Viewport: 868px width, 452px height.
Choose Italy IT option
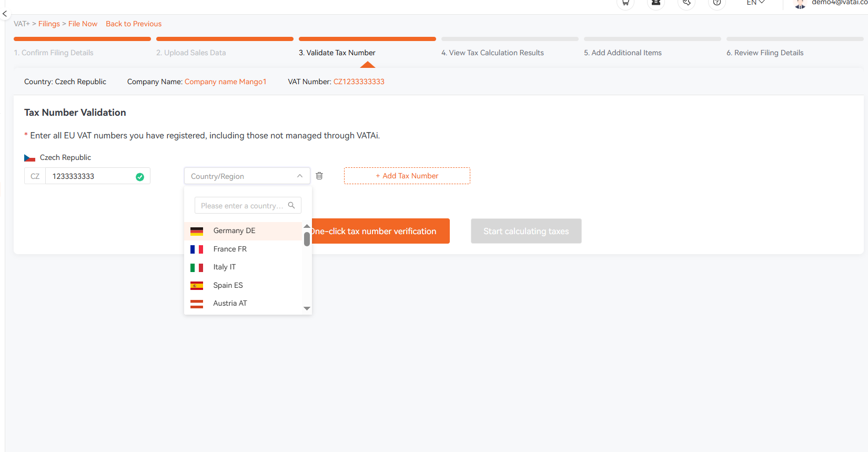pyautogui.click(x=244, y=267)
